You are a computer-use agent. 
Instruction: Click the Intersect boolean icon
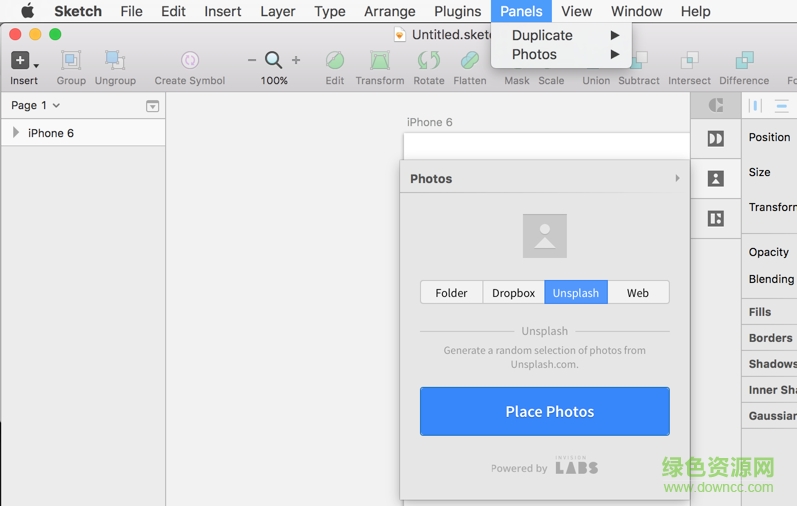[689, 60]
